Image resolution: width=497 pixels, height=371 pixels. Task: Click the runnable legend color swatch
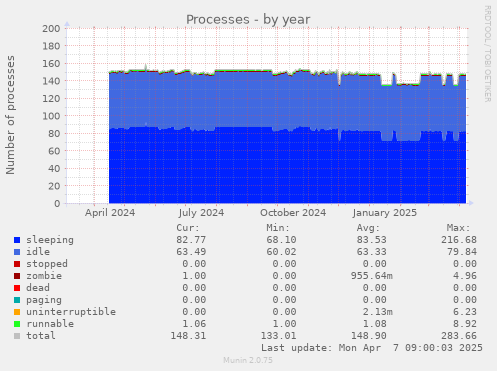[x=17, y=324]
